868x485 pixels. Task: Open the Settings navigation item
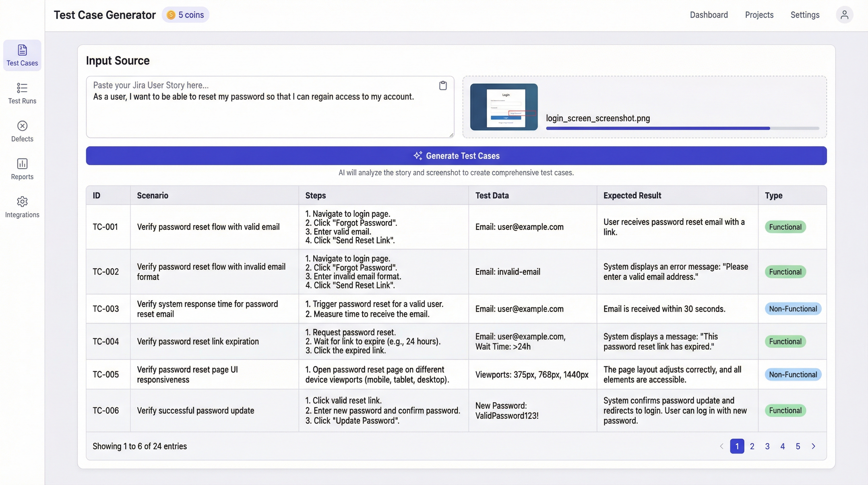click(805, 15)
